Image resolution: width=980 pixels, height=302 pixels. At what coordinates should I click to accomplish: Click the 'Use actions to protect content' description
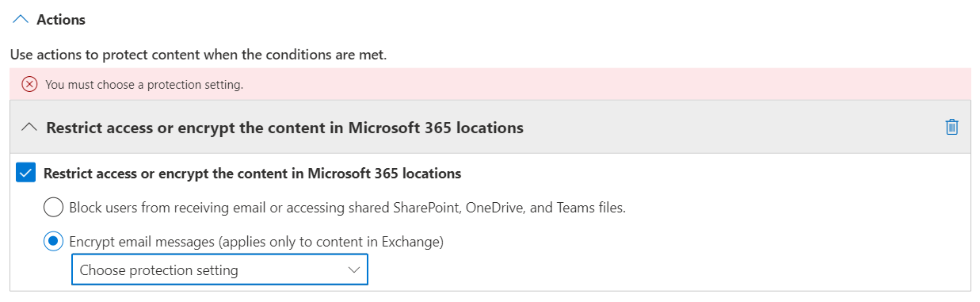pos(198,56)
